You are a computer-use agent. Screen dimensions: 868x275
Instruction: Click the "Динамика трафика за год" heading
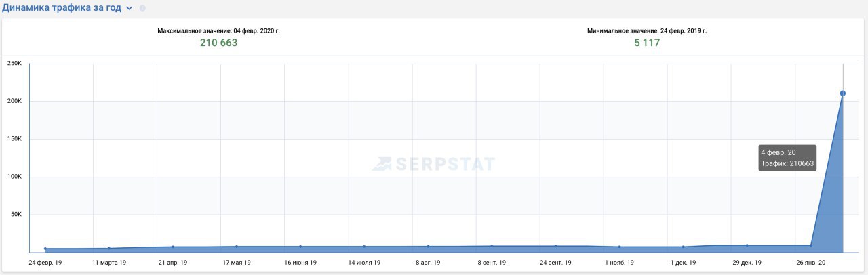point(62,7)
